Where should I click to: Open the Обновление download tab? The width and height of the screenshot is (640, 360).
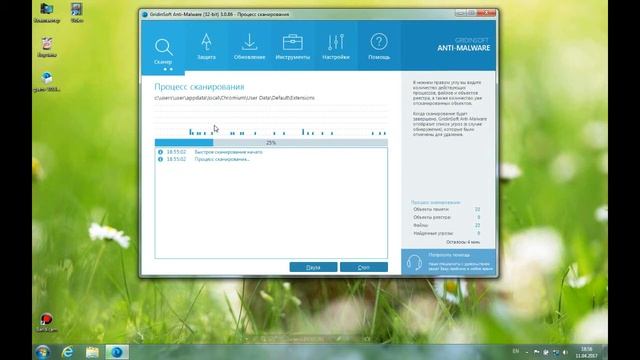tap(249, 46)
